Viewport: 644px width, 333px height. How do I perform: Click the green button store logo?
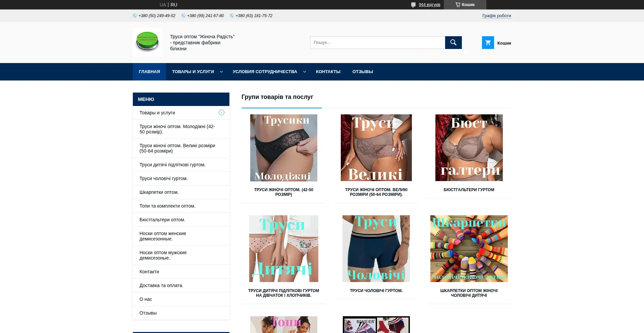[147, 42]
